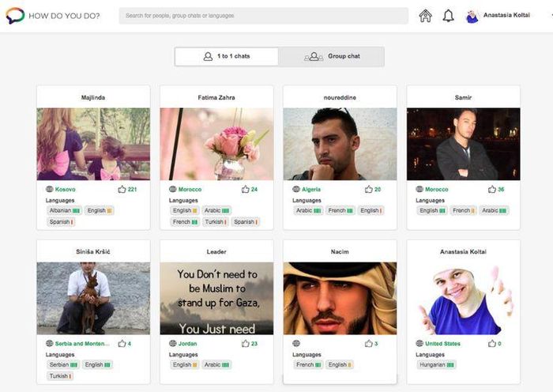The image size is (553, 392).
Task: Click the Jordan country link
Action: pyautogui.click(x=188, y=344)
